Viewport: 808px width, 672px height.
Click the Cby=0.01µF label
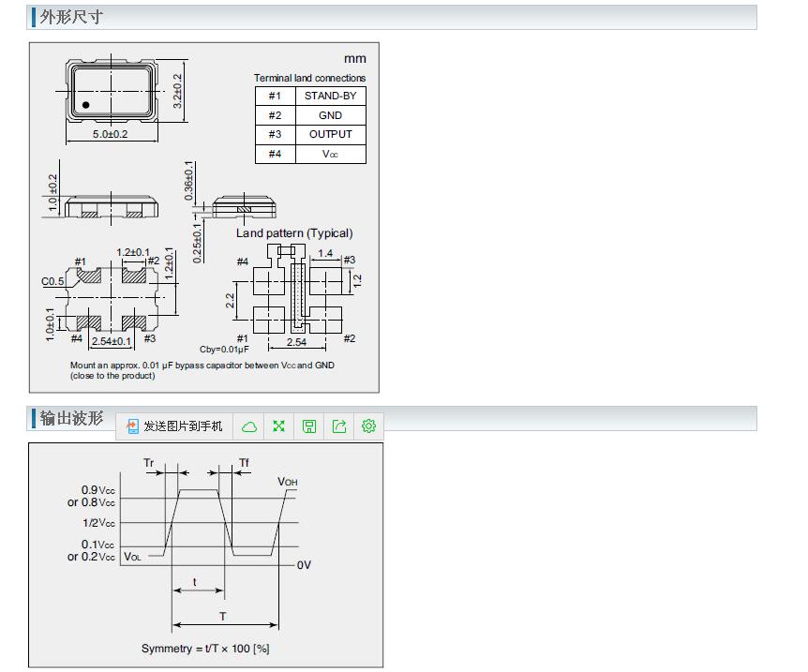point(224,350)
